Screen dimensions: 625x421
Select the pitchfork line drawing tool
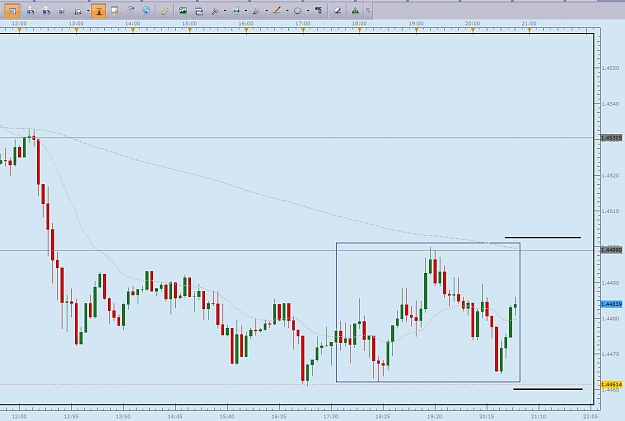pos(215,11)
